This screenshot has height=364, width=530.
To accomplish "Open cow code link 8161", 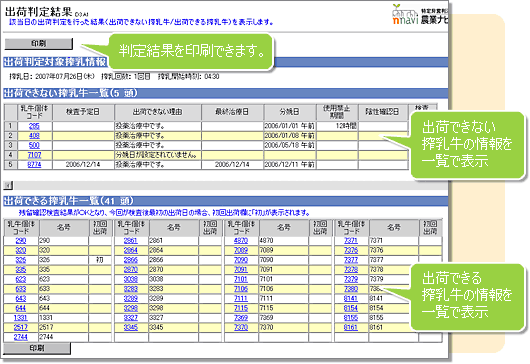I will [x=351, y=327].
